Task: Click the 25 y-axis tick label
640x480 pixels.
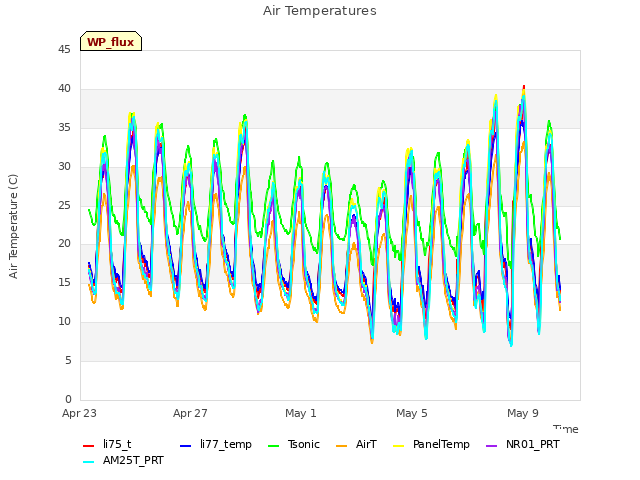Action: click(x=64, y=205)
